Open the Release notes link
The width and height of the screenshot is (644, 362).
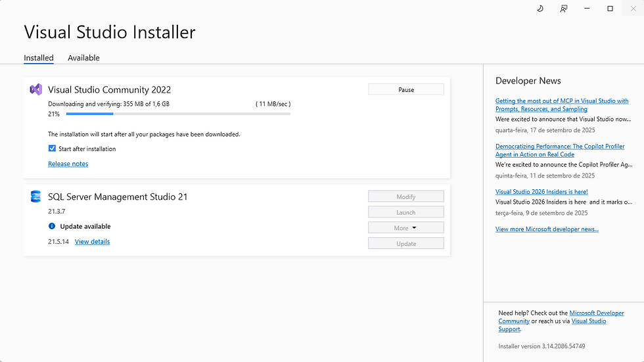[x=68, y=164]
